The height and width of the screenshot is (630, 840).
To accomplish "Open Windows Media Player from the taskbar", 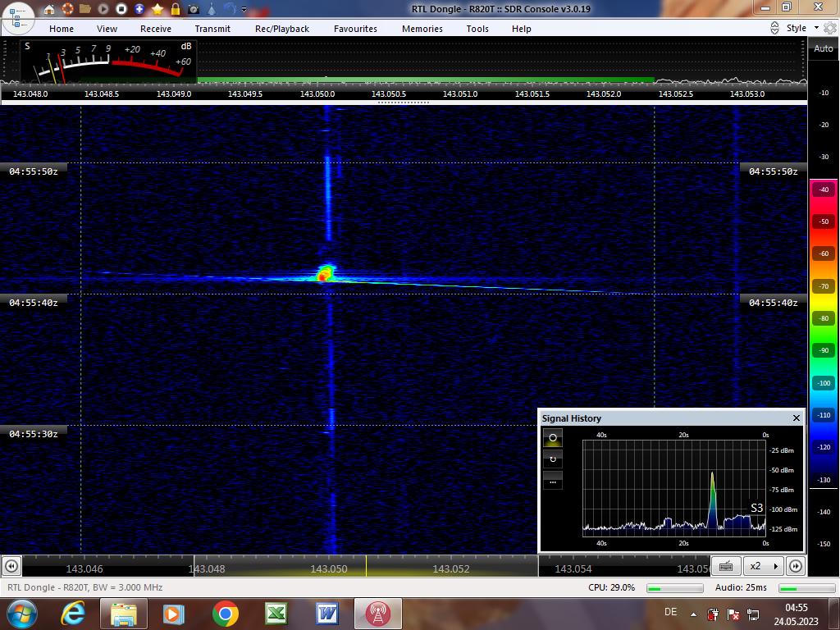I will point(173,614).
